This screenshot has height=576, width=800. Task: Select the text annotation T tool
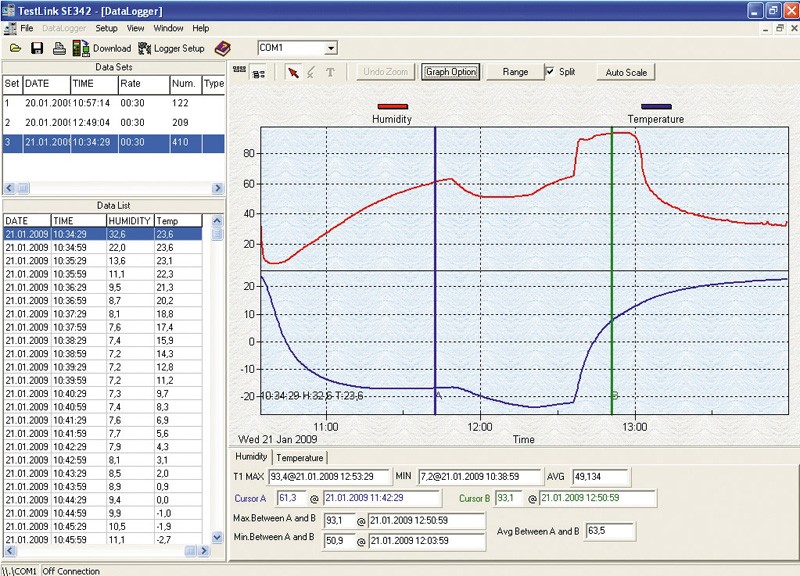[330, 72]
